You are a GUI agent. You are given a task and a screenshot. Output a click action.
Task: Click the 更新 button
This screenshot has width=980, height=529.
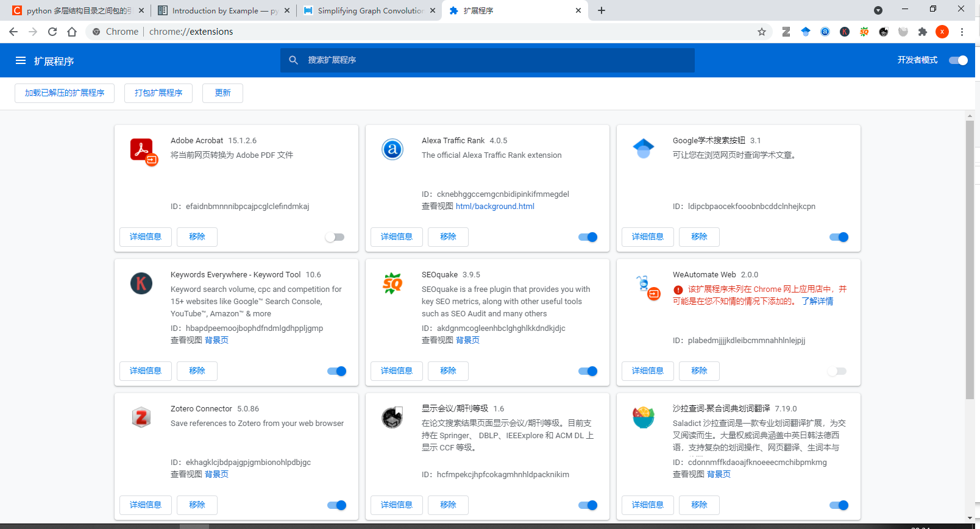[222, 93]
